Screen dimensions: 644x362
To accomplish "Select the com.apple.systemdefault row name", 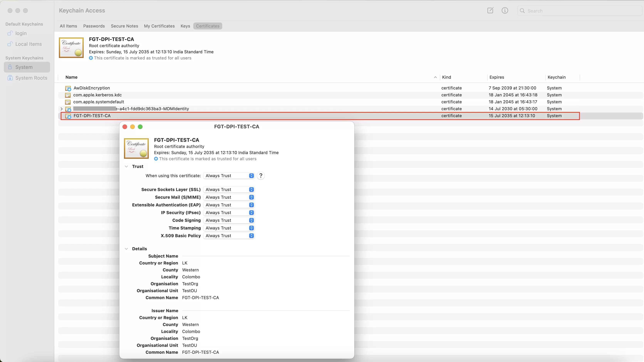I will click(98, 102).
